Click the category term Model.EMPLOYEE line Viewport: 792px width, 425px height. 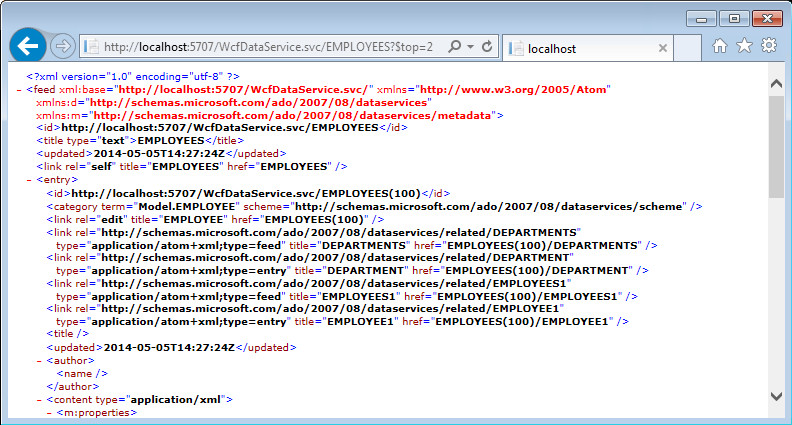tap(374, 207)
